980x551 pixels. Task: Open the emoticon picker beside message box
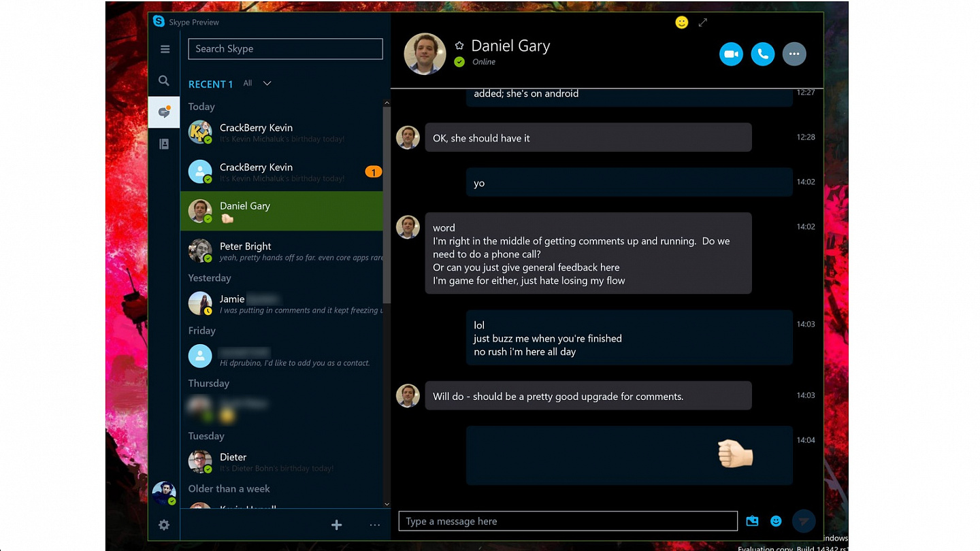pyautogui.click(x=776, y=521)
